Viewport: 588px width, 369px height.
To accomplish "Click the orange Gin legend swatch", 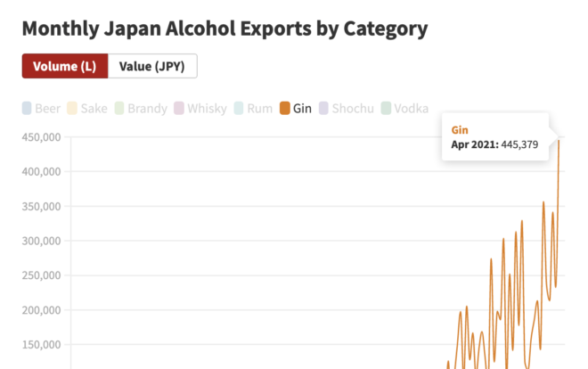I will tap(284, 108).
